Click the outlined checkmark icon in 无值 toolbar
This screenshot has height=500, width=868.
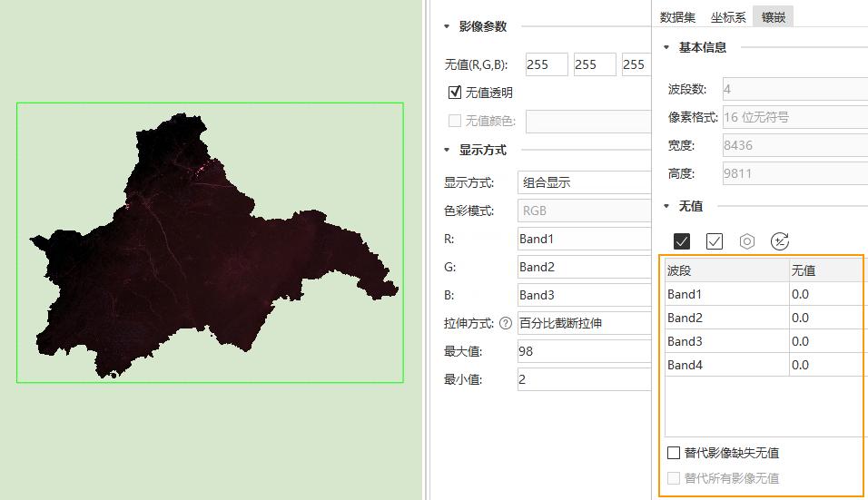click(x=714, y=241)
